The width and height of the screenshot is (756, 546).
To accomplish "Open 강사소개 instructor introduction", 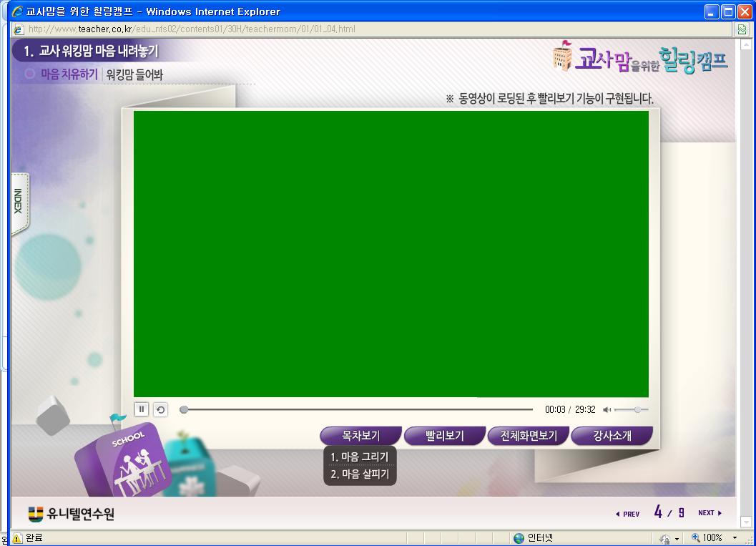I will click(612, 436).
